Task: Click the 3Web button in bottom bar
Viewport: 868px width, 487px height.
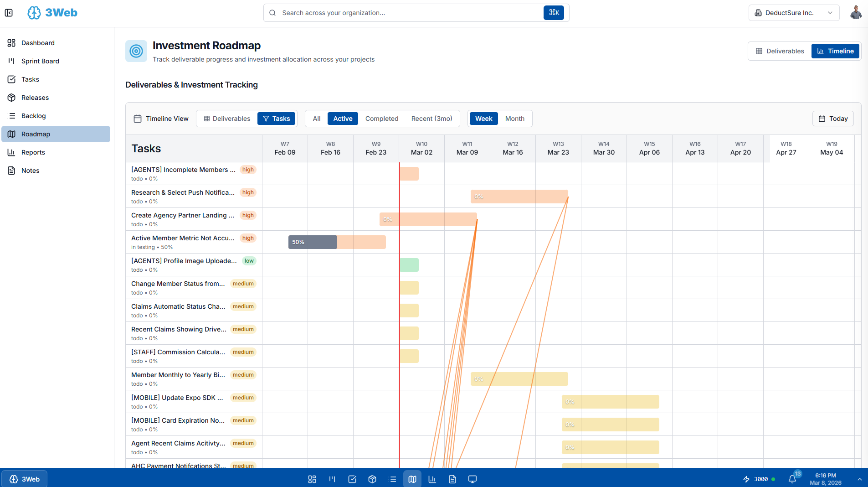Action: [25, 479]
